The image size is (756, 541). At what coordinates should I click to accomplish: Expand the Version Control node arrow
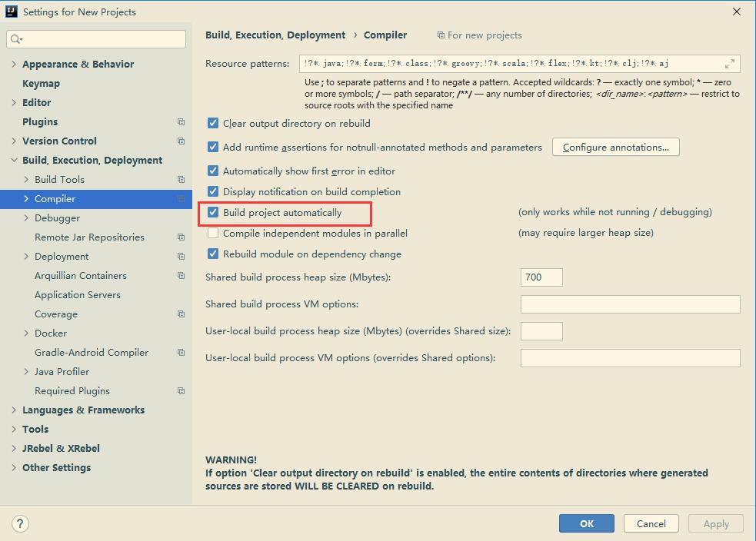pos(14,141)
